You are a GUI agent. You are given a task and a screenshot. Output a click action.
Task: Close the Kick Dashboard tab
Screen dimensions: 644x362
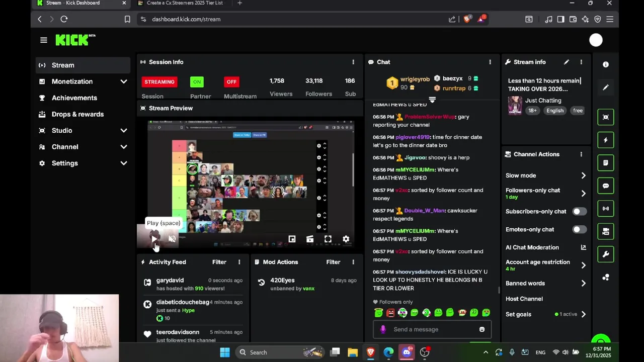click(x=124, y=3)
